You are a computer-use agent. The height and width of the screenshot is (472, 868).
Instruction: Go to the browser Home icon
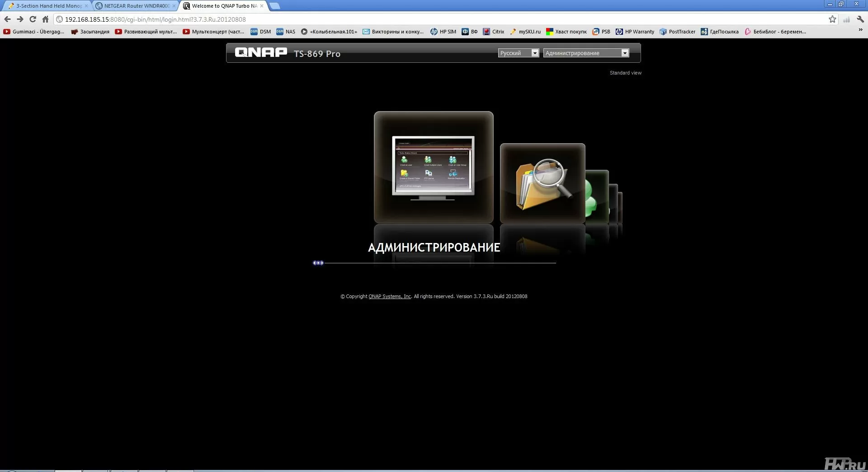(x=45, y=19)
